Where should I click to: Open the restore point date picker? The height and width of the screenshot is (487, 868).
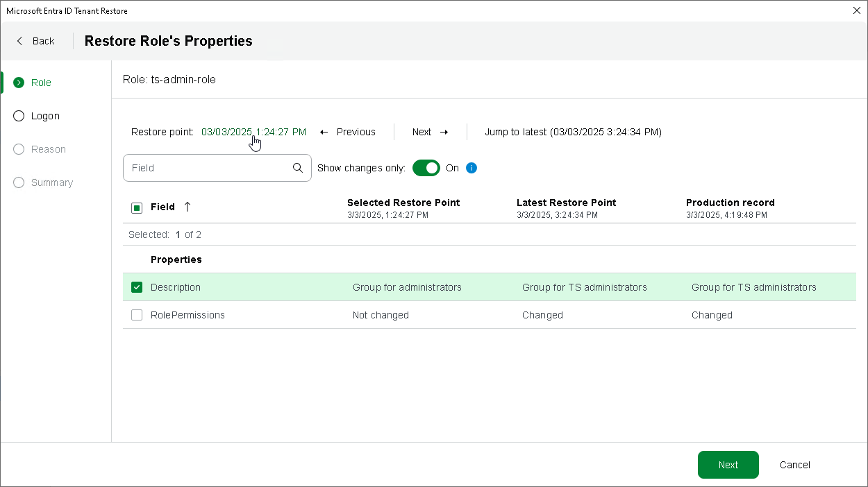tap(253, 132)
